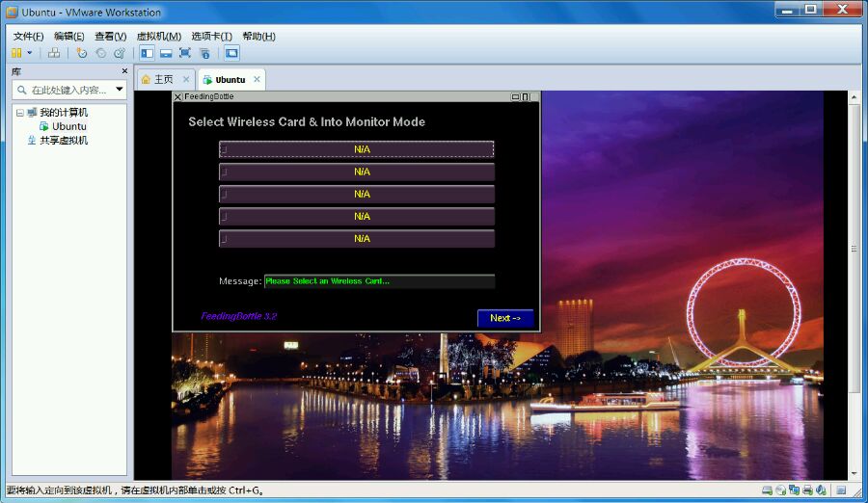Viewport: 868px width, 503px height.
Task: Click the sound card status icon
Action: (821, 490)
